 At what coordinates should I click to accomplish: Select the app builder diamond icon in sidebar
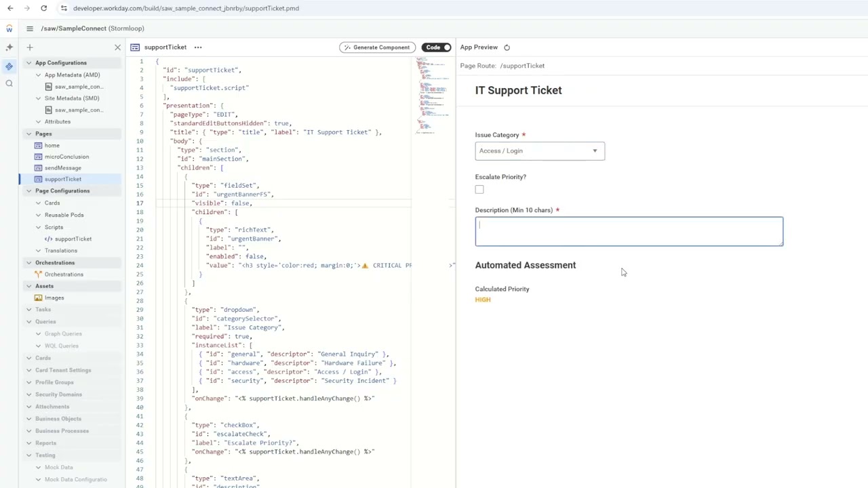click(9, 66)
